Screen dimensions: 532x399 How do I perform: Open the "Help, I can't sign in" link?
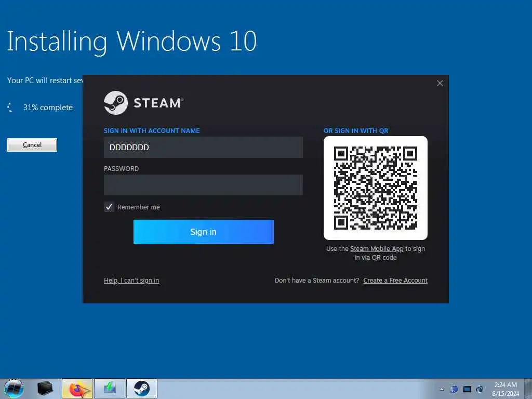[131, 280]
